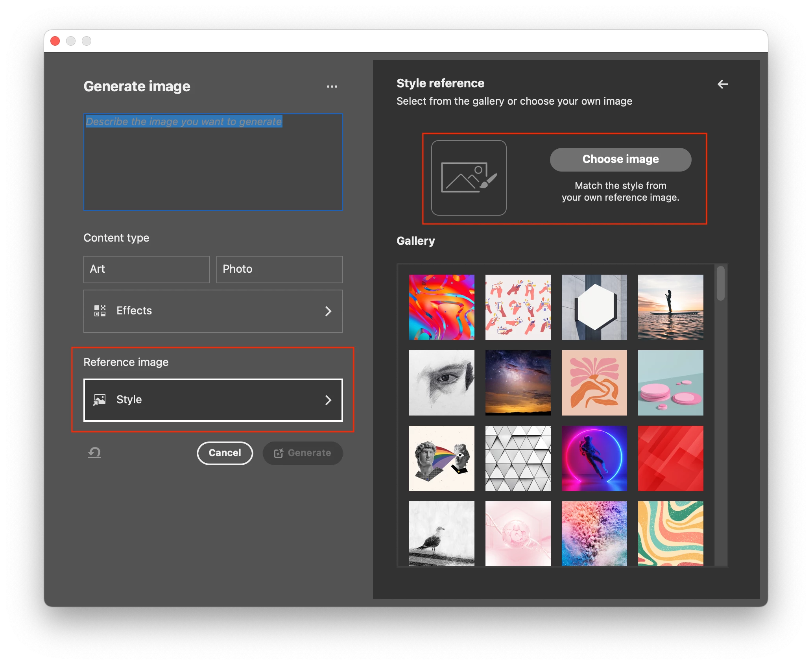The image size is (812, 665).
Task: Select the red geometric shapes thumbnail
Action: [670, 458]
